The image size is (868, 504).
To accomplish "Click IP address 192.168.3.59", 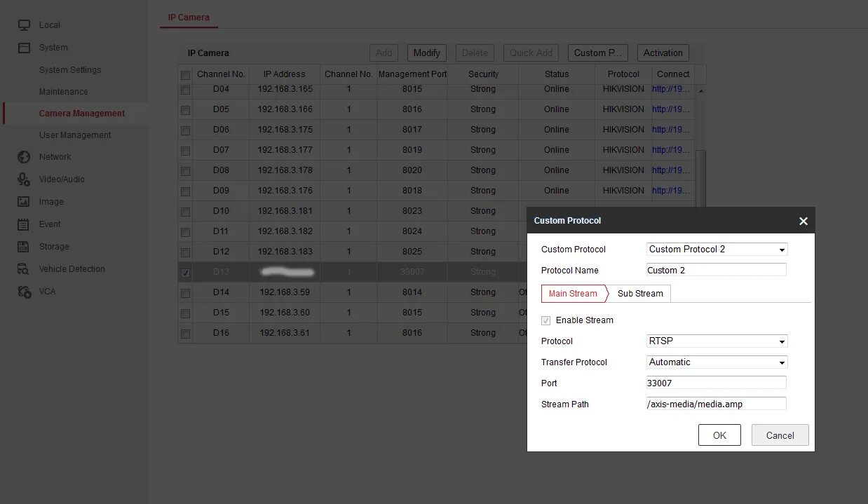I will [285, 292].
